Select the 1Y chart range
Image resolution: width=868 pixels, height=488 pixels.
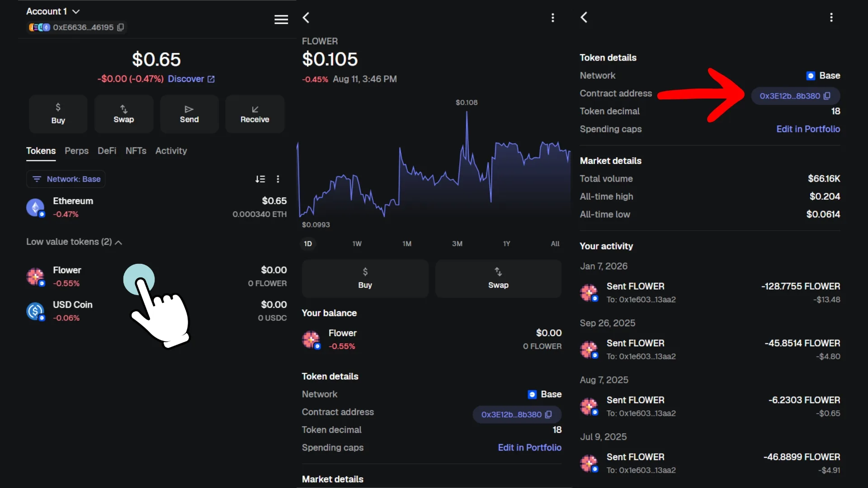coord(506,244)
